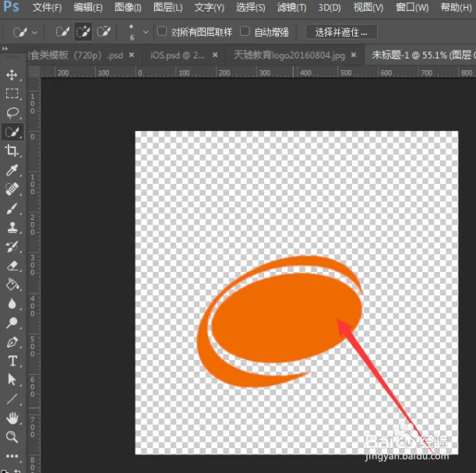Screen dimensions: 476x473
Task: Select the Pen tool
Action: (x=12, y=342)
